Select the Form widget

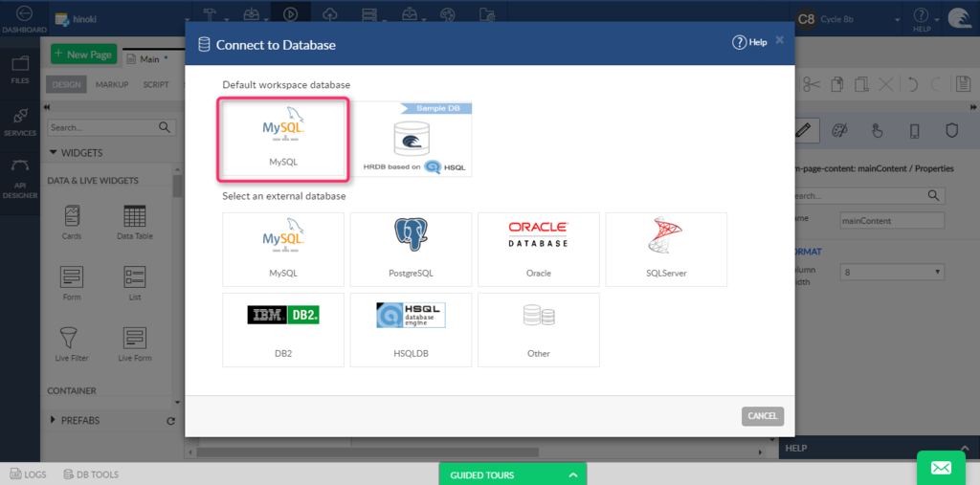72,284
